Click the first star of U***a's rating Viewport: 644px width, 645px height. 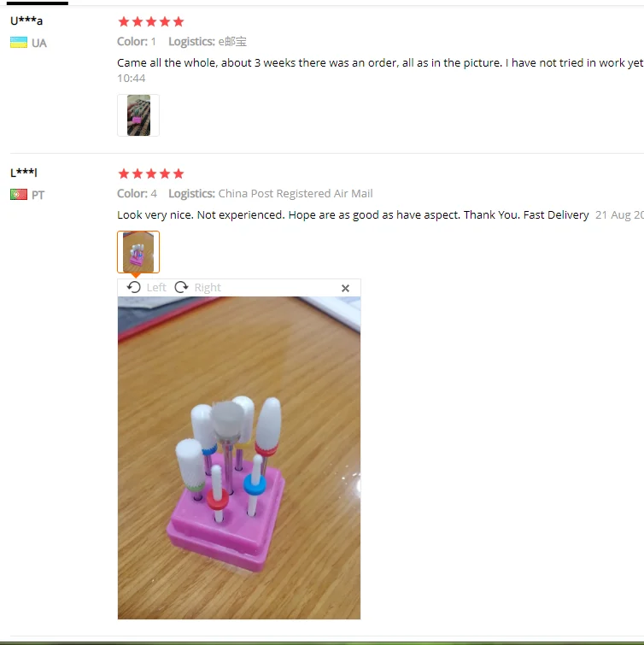pos(124,22)
